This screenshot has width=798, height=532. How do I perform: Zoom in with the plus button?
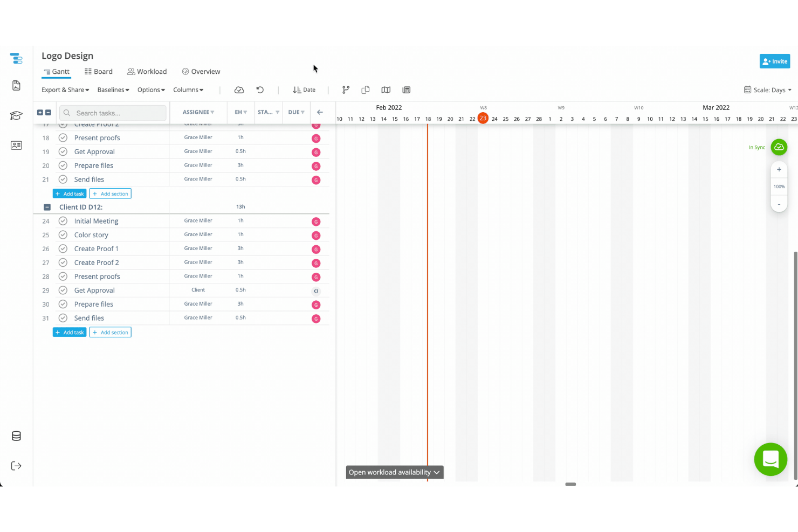coord(779,169)
